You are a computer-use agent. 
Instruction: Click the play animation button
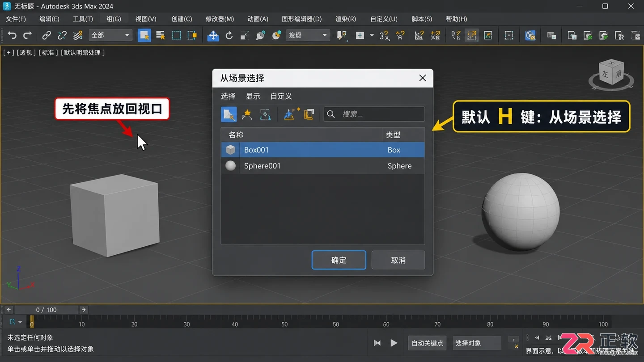(x=394, y=343)
